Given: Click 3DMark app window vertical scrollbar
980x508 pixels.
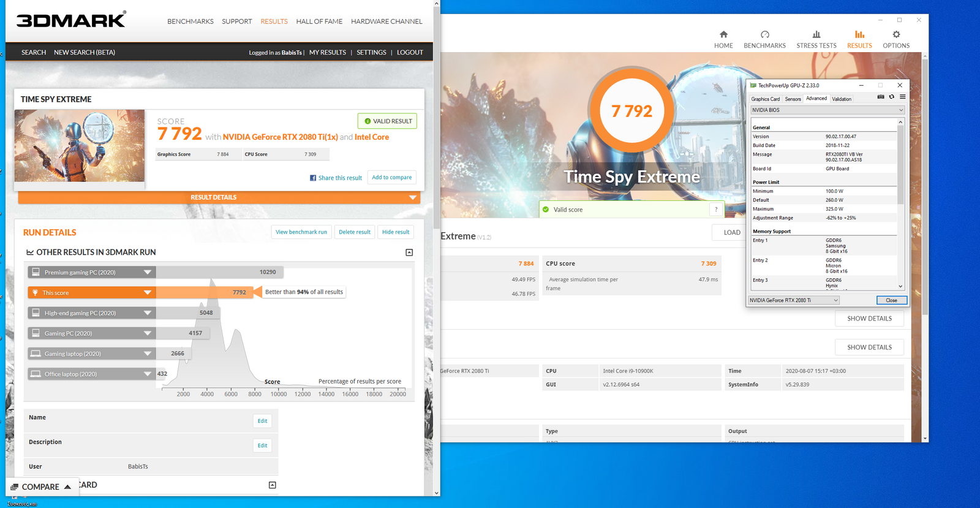Looking at the screenshot, I should [x=925, y=247].
